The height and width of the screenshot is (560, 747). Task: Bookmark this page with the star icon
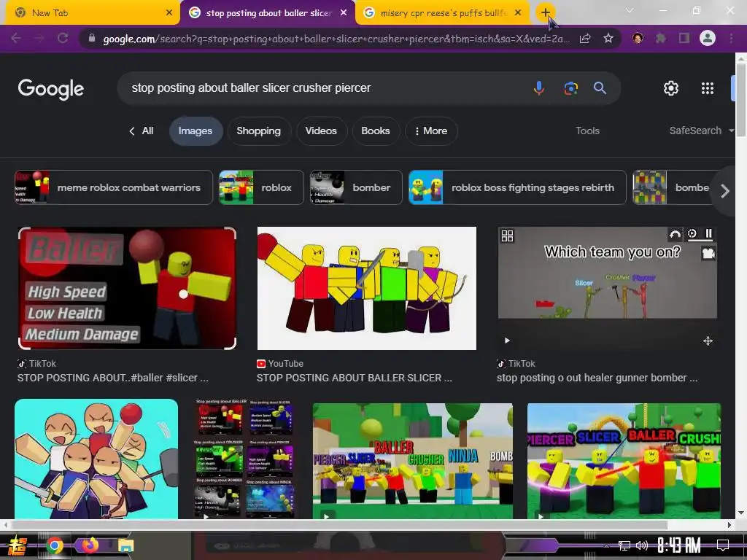(608, 38)
